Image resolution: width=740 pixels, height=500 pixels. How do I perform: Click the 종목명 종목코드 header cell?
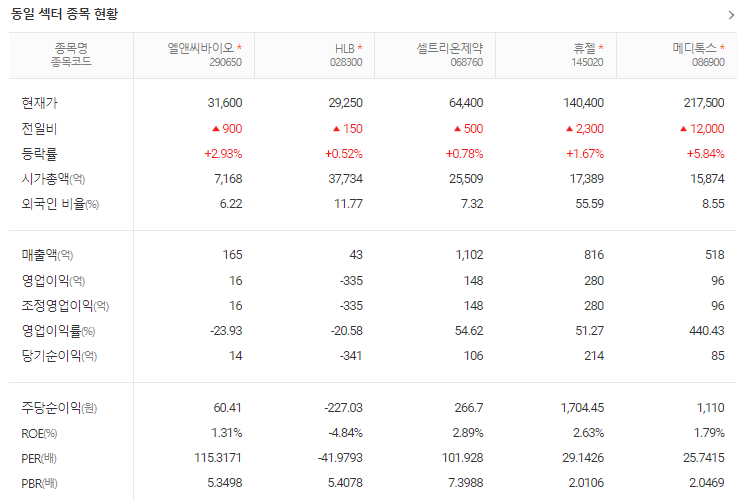coord(71,55)
